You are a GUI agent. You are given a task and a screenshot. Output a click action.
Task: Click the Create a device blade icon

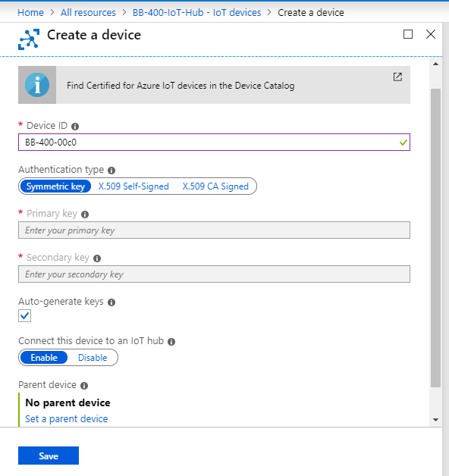point(29,39)
